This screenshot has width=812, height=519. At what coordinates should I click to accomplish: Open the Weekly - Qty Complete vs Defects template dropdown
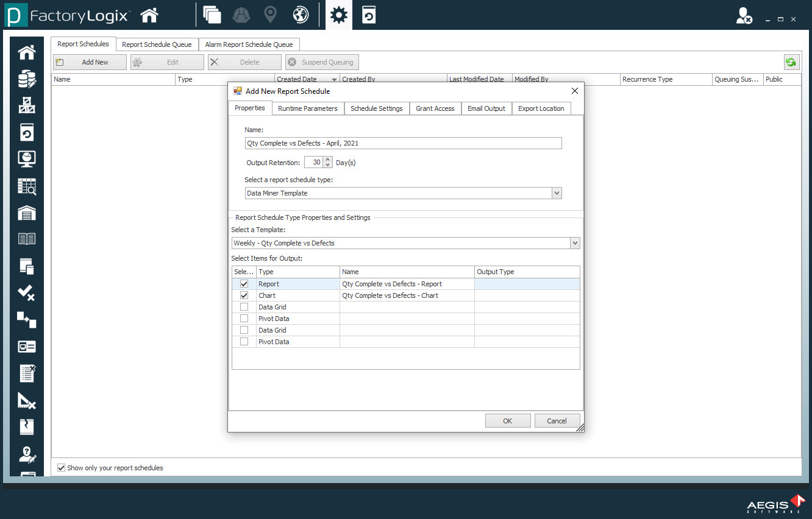coord(575,242)
